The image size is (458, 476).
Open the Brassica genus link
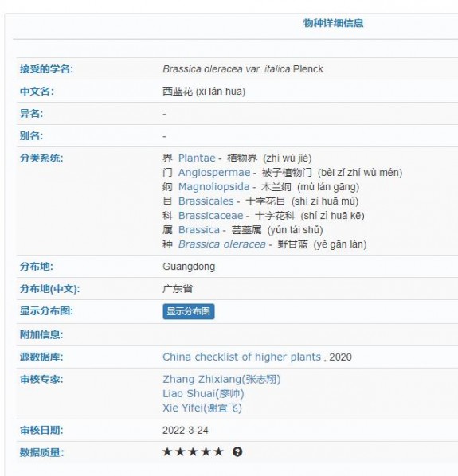(x=199, y=230)
